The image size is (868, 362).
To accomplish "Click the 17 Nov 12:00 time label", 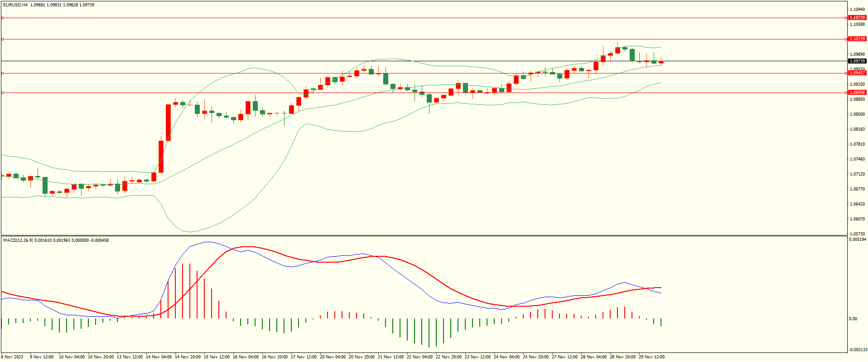I will click(x=304, y=357).
